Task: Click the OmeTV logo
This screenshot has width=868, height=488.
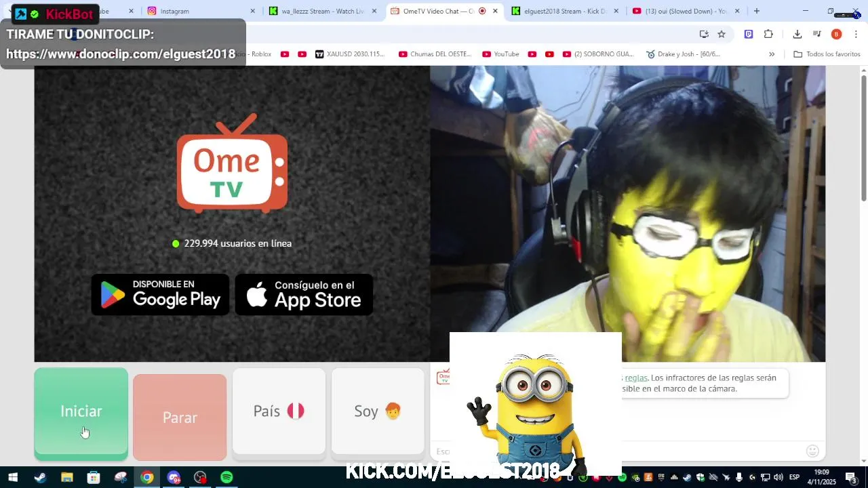Action: [232, 163]
